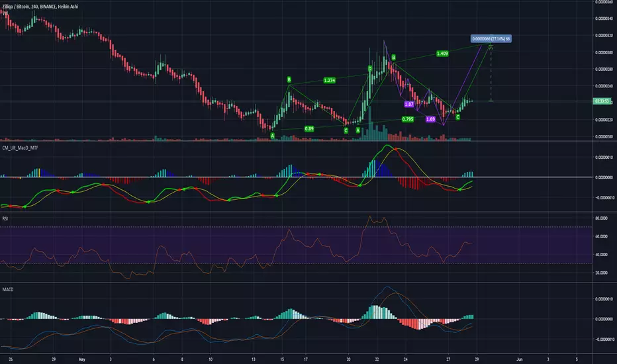Select date 8 on the time axis

(182, 359)
